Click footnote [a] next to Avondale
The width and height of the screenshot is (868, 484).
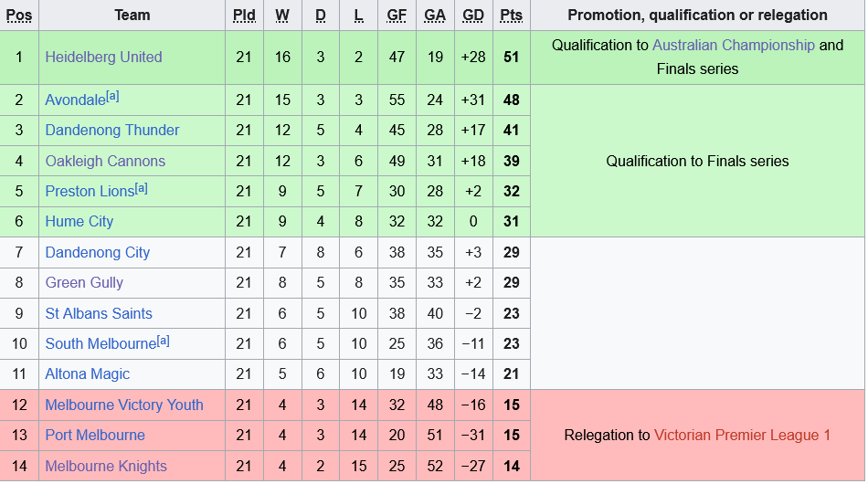coord(113,96)
